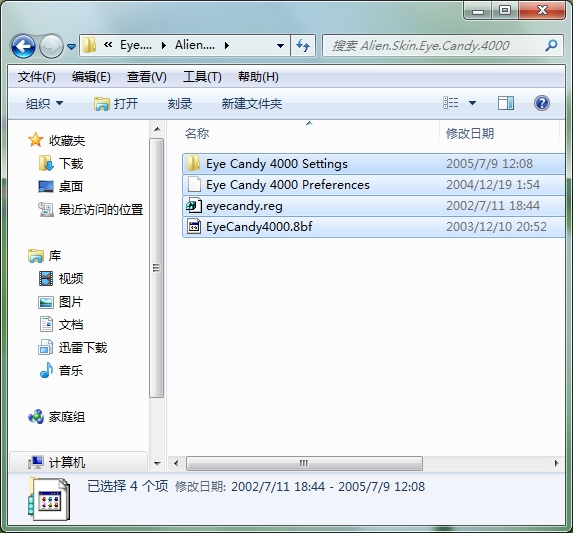Click the 家庭组 spheres icon

pos(36,416)
